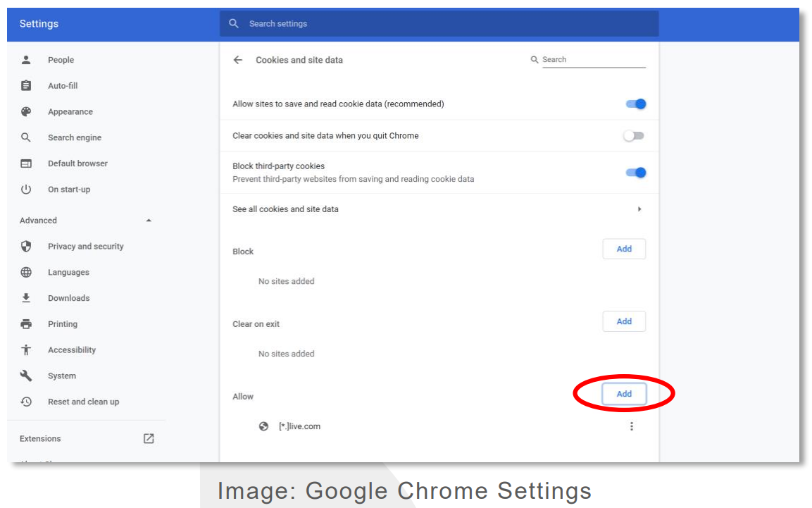Click the Search engine magnifier icon
The width and height of the screenshot is (812, 508).
(x=26, y=137)
